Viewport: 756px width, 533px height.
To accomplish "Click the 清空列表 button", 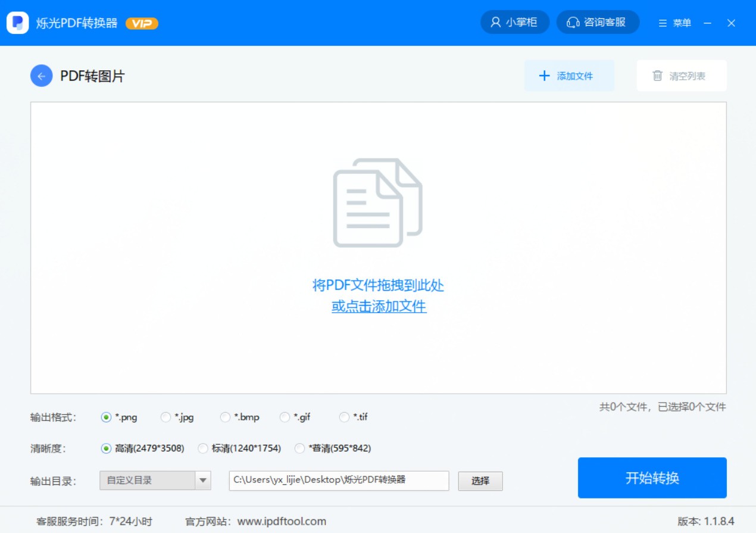I will click(682, 76).
